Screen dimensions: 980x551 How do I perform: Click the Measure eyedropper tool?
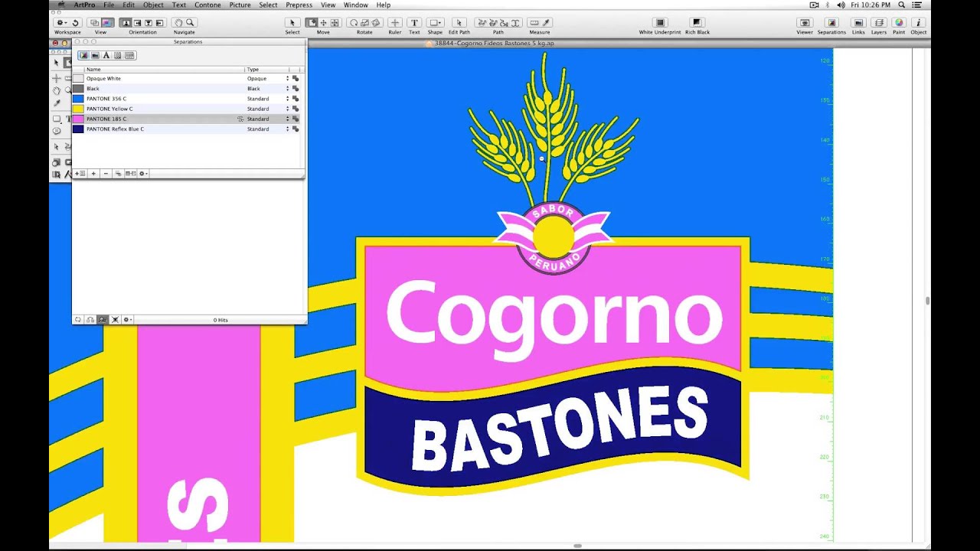547,23
